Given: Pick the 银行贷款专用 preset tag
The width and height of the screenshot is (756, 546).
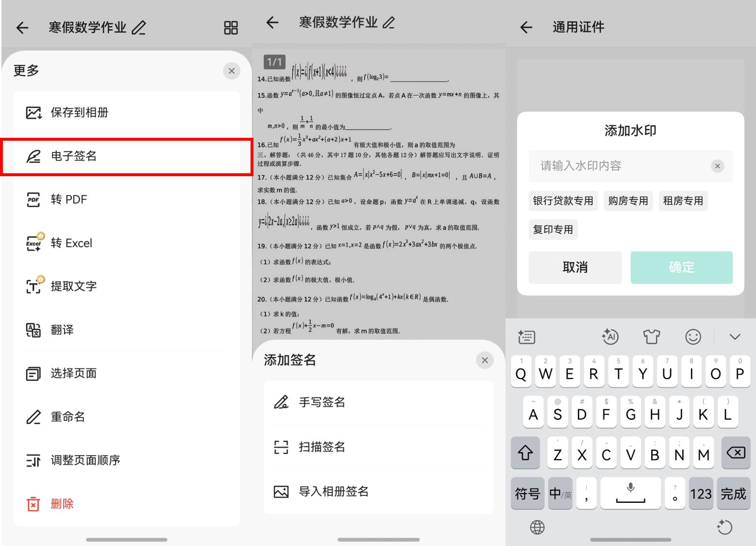Looking at the screenshot, I should coord(563,201).
